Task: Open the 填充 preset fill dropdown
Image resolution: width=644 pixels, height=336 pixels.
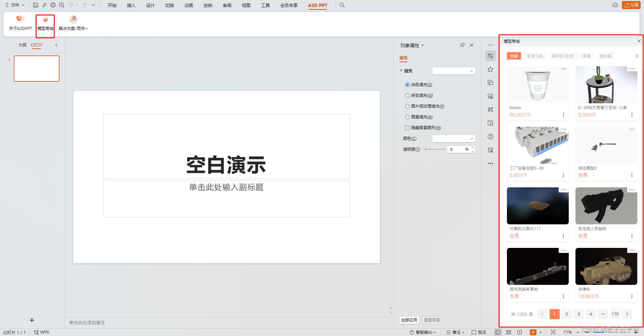Action: pos(454,71)
